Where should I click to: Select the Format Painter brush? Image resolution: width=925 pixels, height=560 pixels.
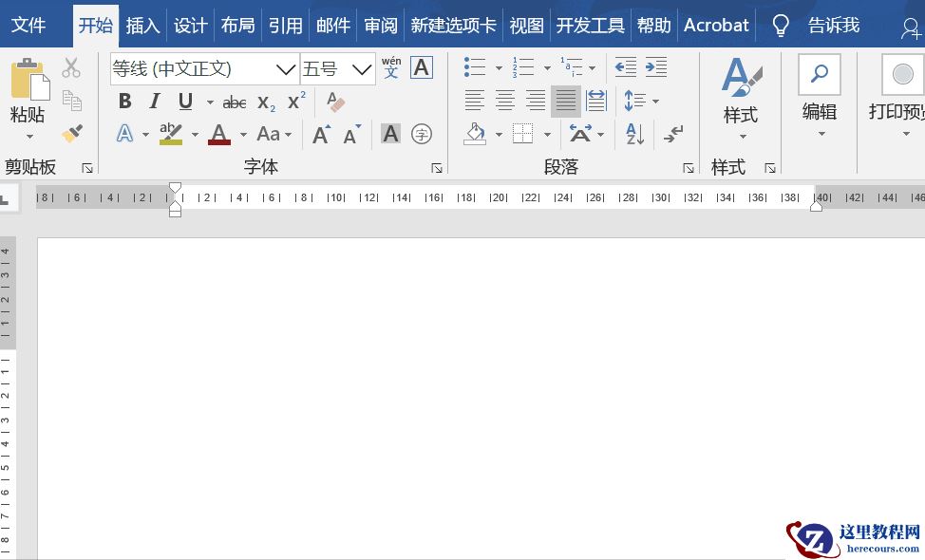coord(72,134)
